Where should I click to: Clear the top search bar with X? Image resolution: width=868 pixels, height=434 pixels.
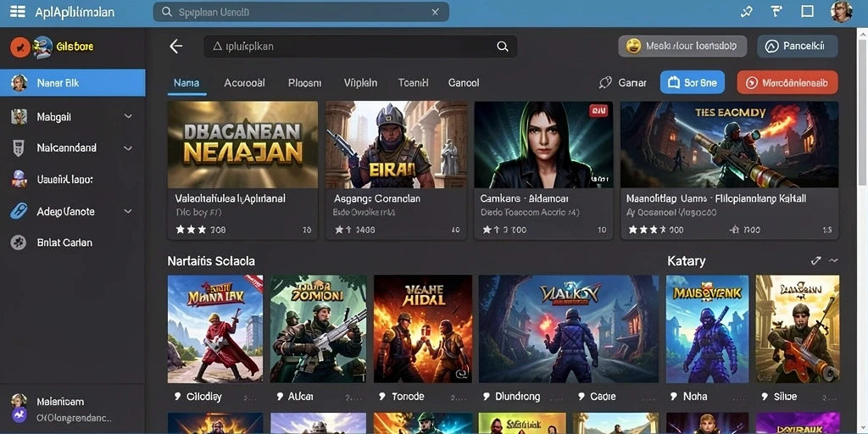(435, 12)
